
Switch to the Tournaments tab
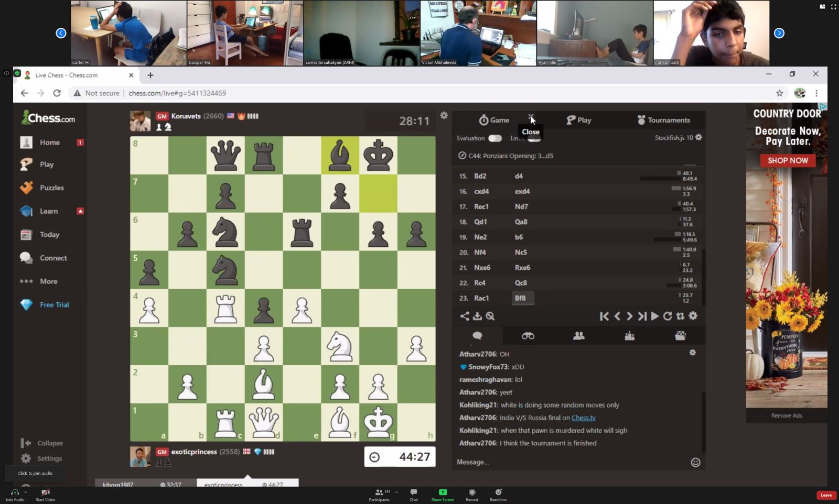coord(663,120)
